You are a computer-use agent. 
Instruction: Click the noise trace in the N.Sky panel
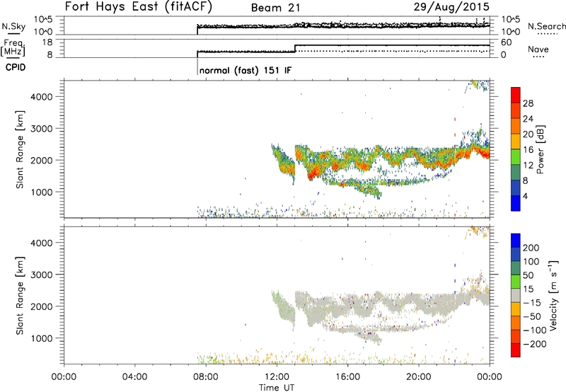[x=343, y=25]
